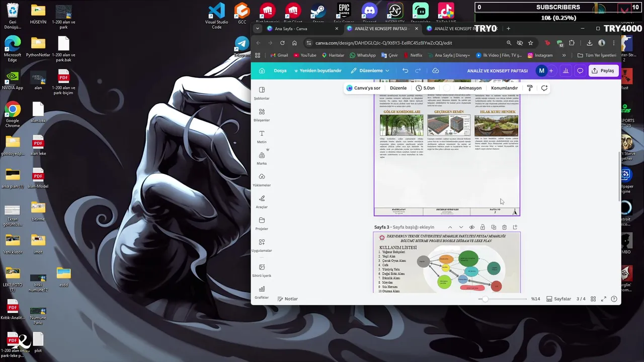Move Sayfa 3 up with chevron
The height and width of the screenshot is (362, 644).
point(450,227)
